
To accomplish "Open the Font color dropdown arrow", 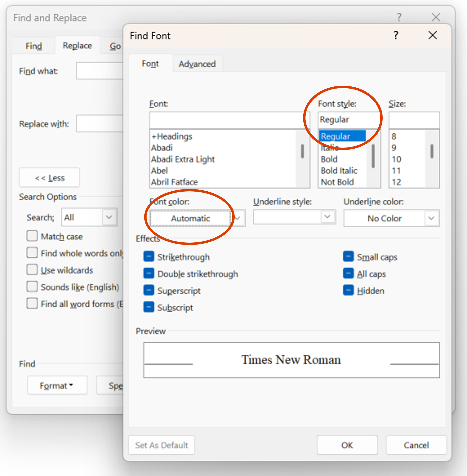I will point(238,218).
